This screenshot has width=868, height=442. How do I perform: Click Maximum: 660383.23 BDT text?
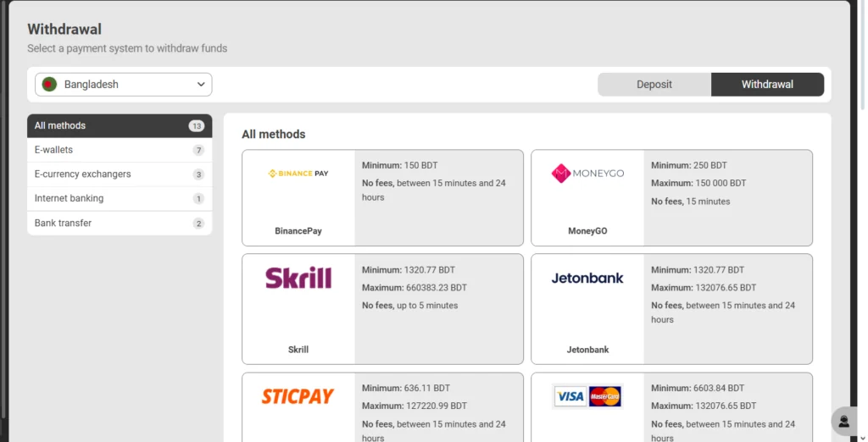(x=414, y=288)
